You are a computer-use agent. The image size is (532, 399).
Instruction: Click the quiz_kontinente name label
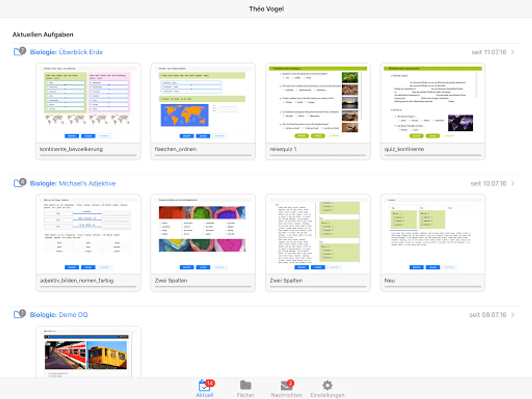coord(404,149)
